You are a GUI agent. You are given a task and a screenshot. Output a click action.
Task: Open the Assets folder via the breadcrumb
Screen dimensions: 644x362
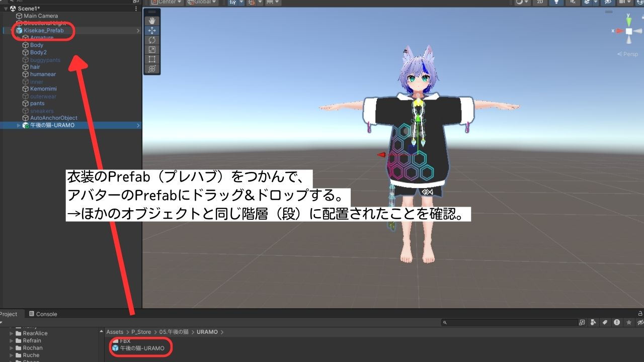tap(115, 332)
